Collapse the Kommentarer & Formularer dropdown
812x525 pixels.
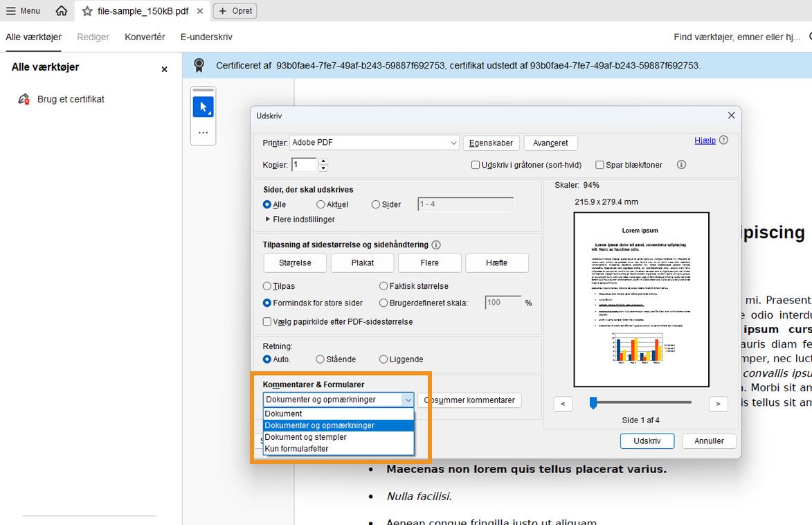(408, 400)
